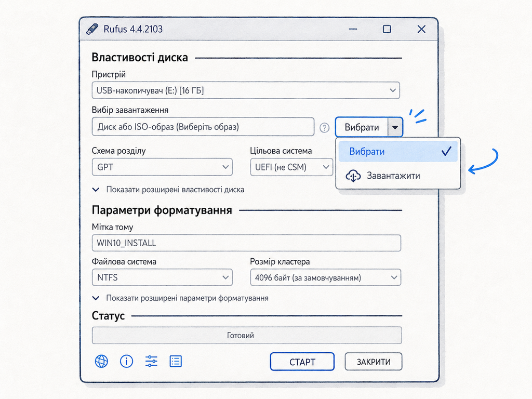The image size is (532, 399).
Task: Click the Параметри форматування heading
Action: pyautogui.click(x=162, y=210)
